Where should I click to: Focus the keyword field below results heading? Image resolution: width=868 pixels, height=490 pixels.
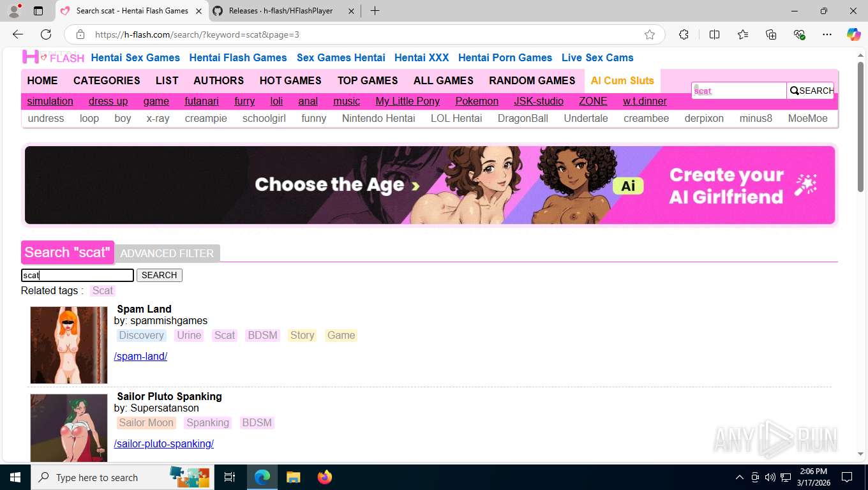(x=77, y=275)
